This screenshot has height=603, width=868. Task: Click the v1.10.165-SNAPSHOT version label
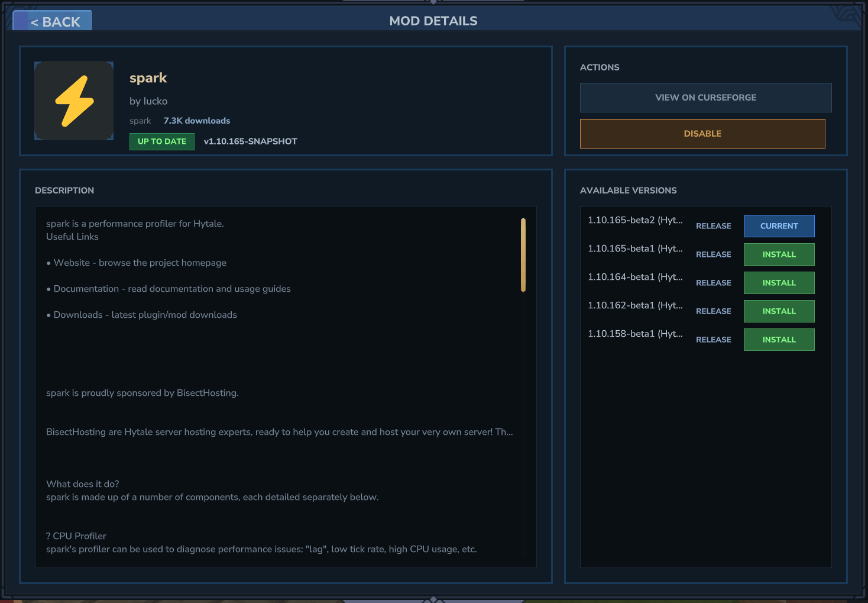point(250,141)
